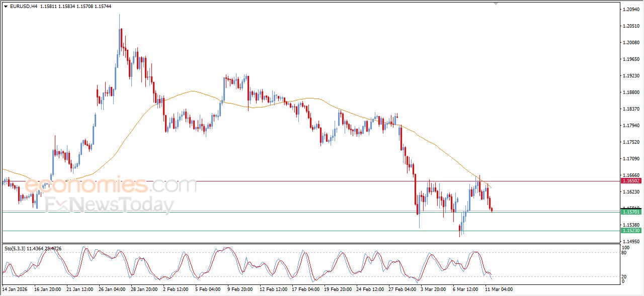This screenshot has height=296, width=644.
Task: Select the green 1.15230 price label
Action: point(631,230)
